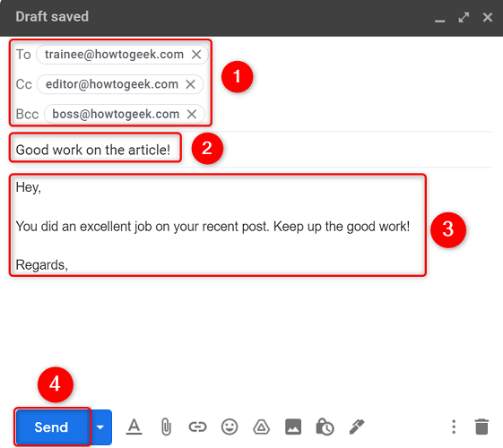Attach files using the paperclip icon

166,426
